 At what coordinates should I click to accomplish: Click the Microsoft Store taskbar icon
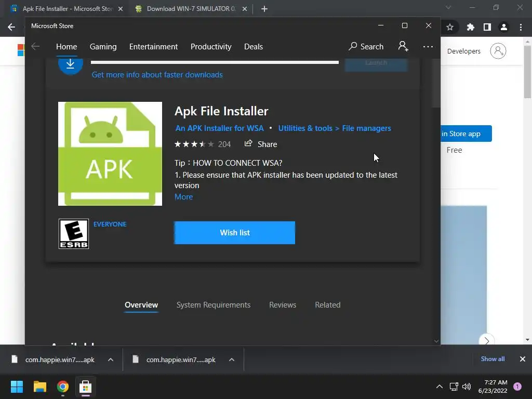(x=86, y=387)
